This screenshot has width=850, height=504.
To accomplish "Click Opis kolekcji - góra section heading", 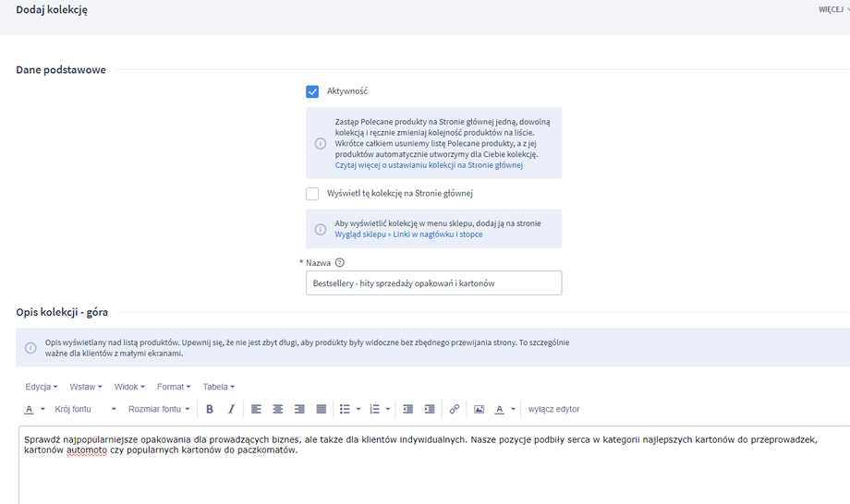I will click(x=62, y=312).
